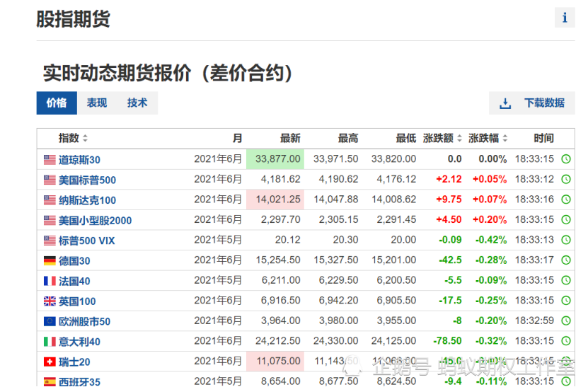Viewport: 588px width, 387px height.
Task: Click the 最低 column header
Action: [406, 138]
